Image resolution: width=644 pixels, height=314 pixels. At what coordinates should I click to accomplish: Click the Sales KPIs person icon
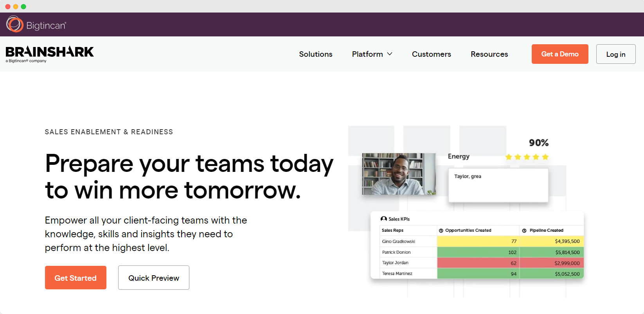(384, 219)
